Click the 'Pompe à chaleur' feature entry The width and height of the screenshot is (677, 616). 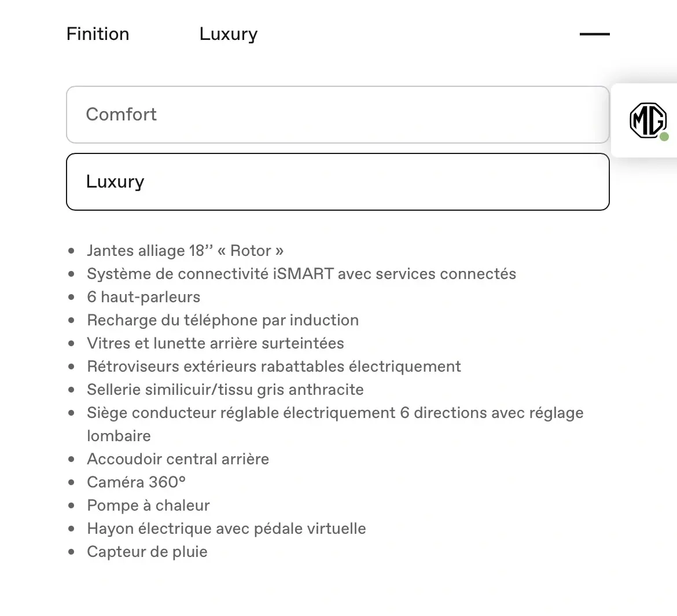click(x=148, y=505)
